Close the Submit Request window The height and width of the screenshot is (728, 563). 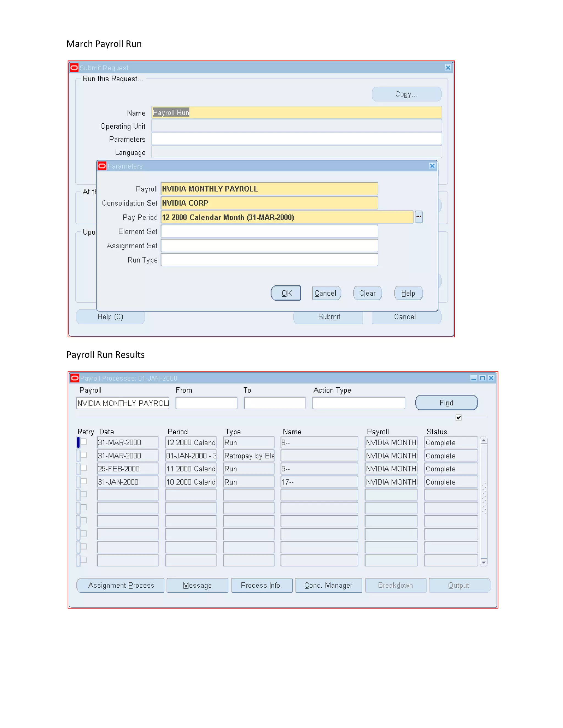448,68
